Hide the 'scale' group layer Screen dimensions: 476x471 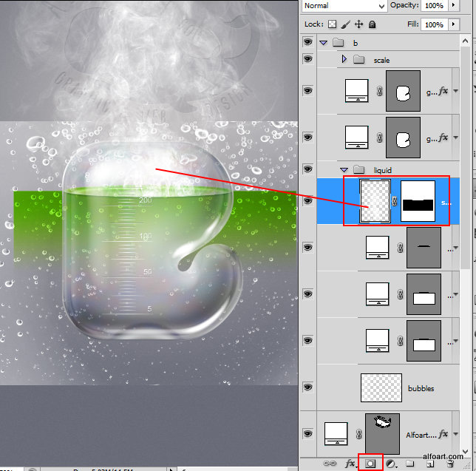click(x=307, y=60)
